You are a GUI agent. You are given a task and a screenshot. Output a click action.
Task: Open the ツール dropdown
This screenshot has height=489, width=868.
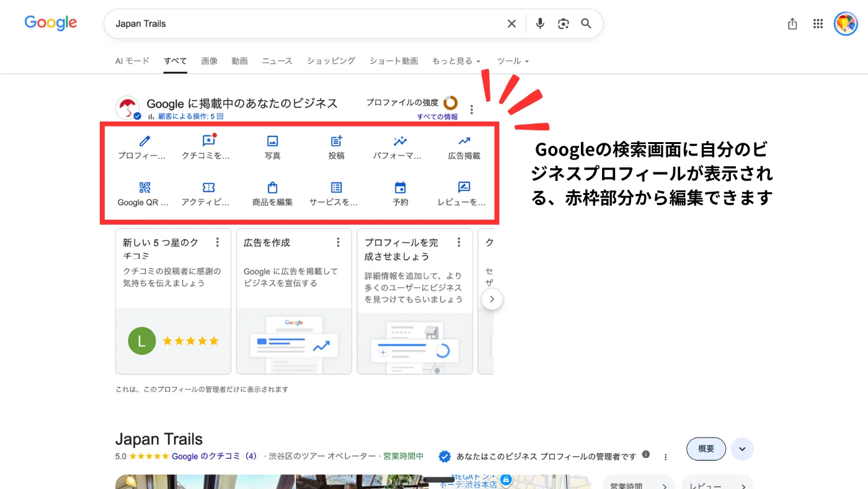(x=513, y=61)
